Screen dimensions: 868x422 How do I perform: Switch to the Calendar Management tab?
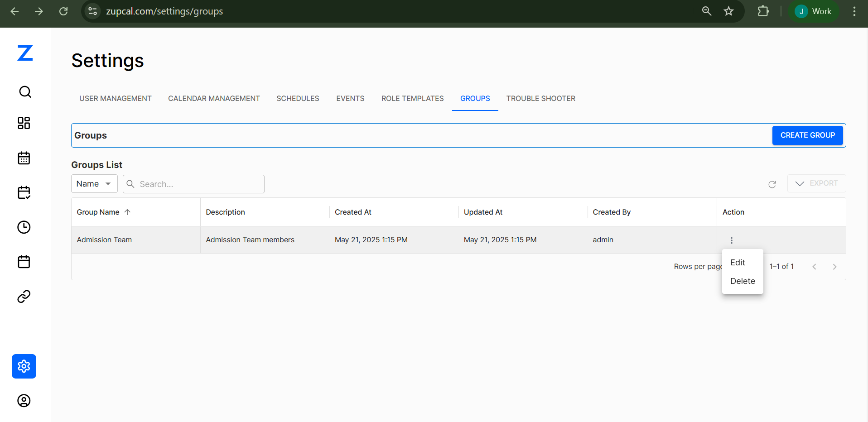point(213,98)
